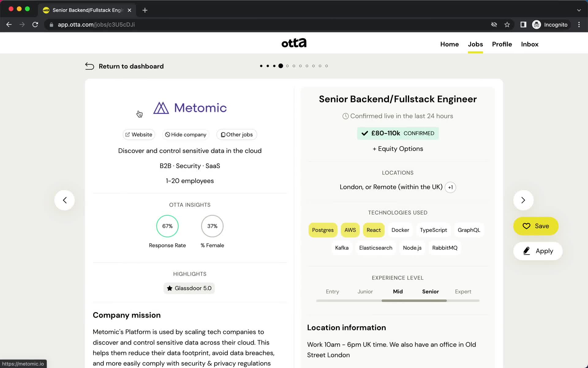This screenshot has width=588, height=368.
Task: Close the Senior Backend/Fullstack Engineer tab
Action: pyautogui.click(x=130, y=10)
